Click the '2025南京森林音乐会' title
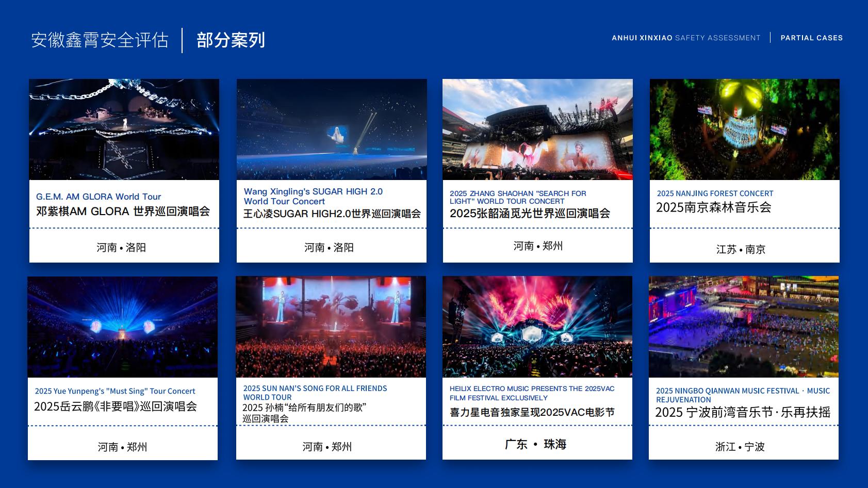868x488 pixels. click(713, 207)
